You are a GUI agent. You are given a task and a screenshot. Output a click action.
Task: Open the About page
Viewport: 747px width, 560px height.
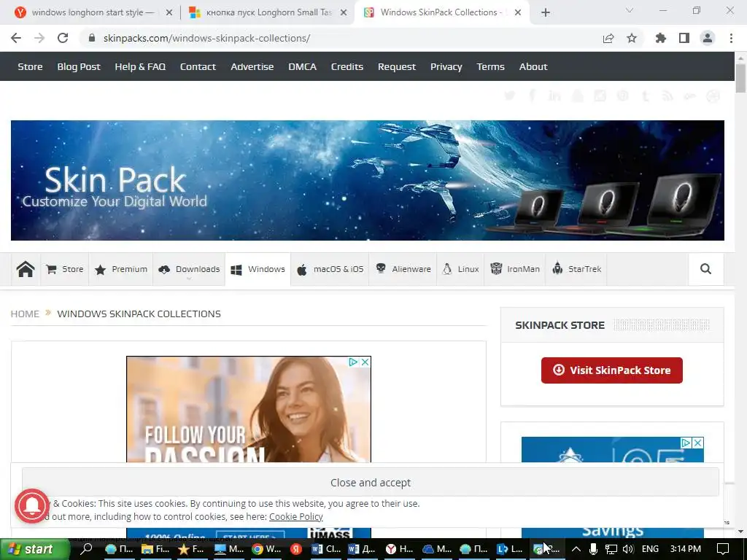pos(533,66)
